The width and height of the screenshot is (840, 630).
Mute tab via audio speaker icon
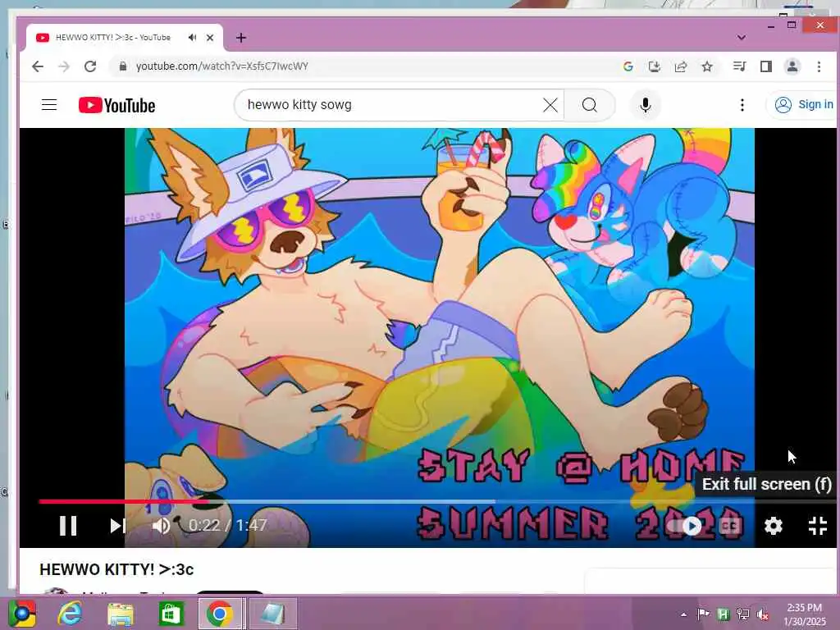192,38
